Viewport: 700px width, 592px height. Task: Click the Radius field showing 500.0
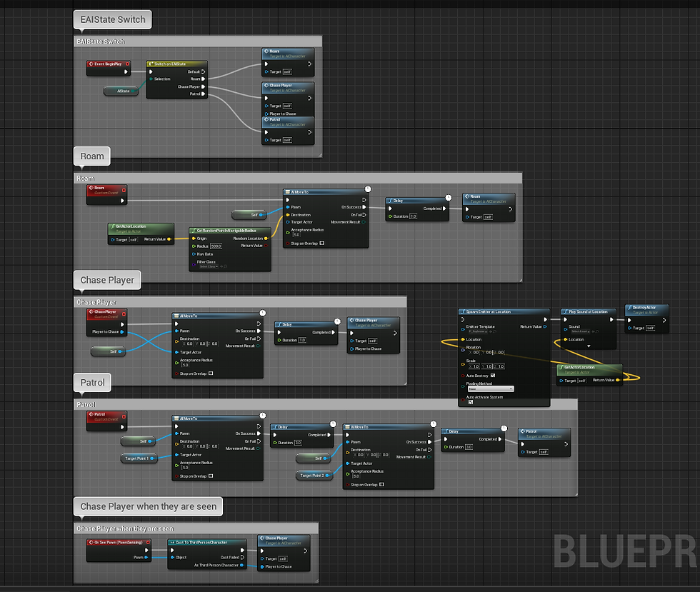[216, 246]
